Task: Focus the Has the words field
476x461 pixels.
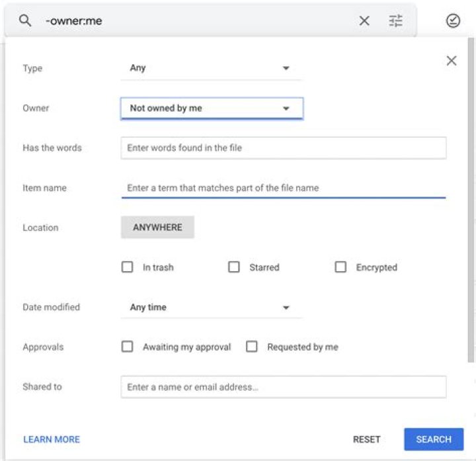Action: (283, 148)
